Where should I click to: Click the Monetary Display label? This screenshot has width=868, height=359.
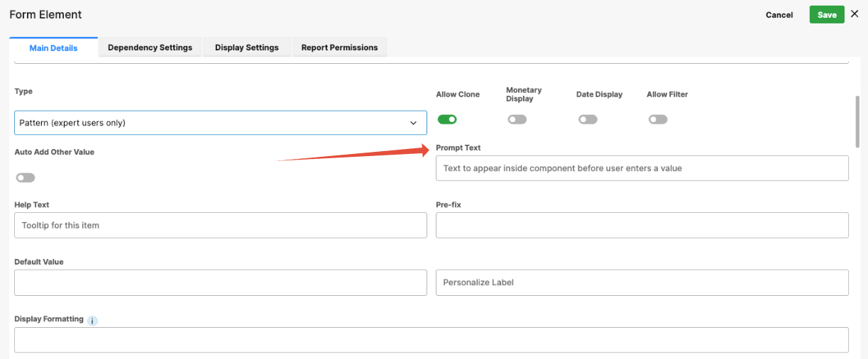point(524,94)
